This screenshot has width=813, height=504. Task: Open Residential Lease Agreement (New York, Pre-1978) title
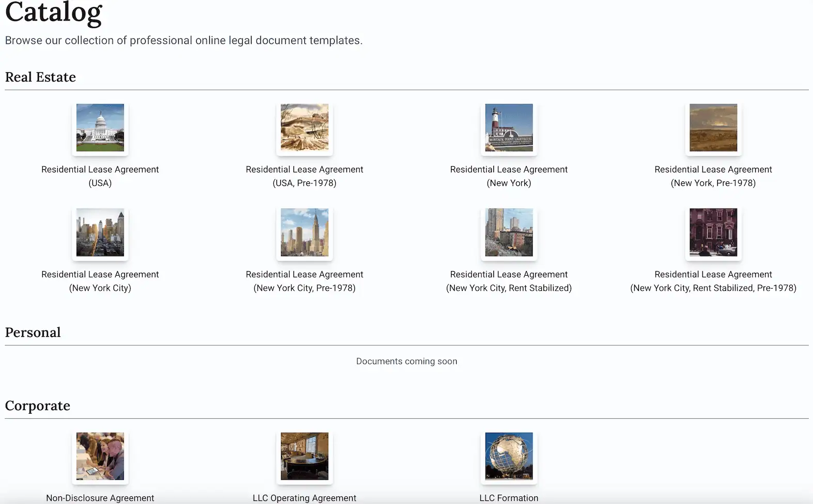click(x=713, y=176)
